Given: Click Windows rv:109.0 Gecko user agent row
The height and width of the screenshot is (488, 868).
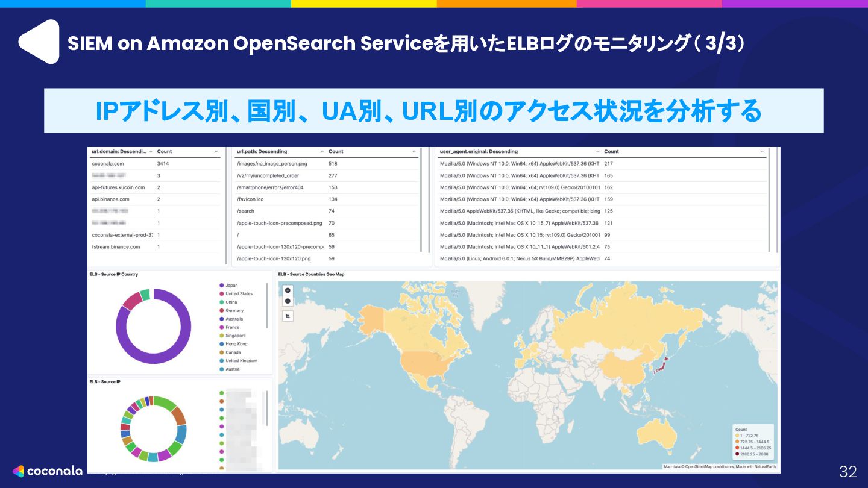Looking at the screenshot, I should [602, 187].
